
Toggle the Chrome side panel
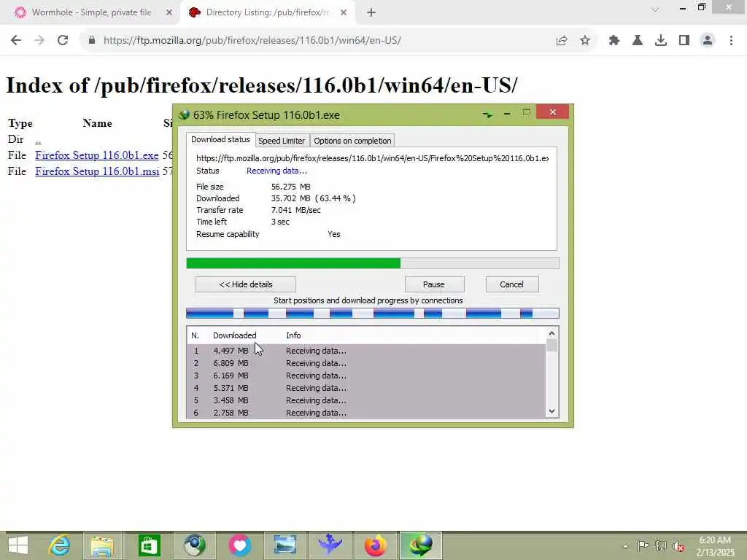pos(684,41)
